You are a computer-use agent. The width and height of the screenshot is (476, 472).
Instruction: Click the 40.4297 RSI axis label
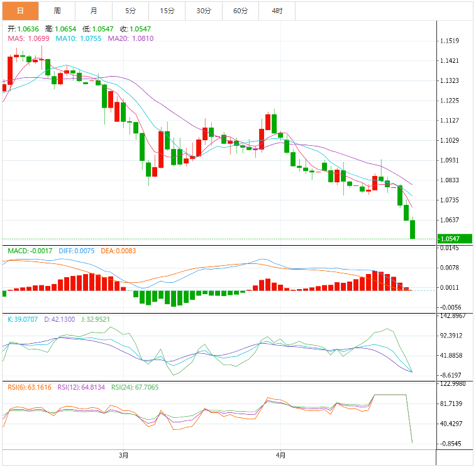pos(451,424)
